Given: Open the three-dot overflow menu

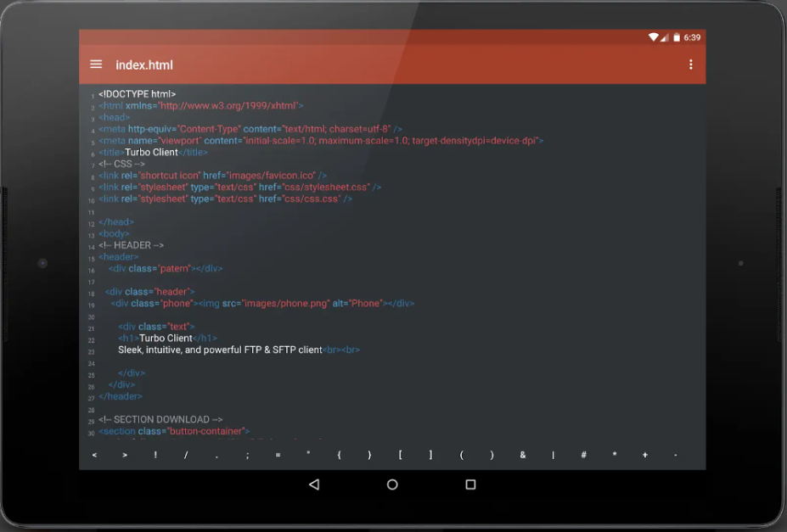Looking at the screenshot, I should 690,64.
